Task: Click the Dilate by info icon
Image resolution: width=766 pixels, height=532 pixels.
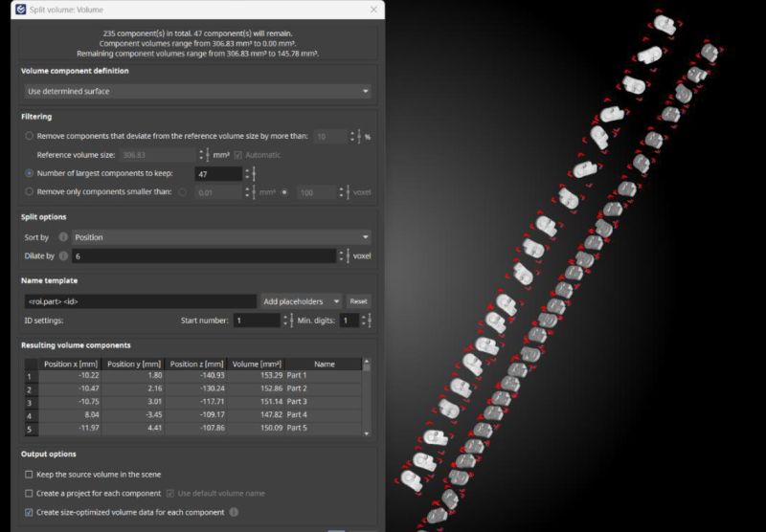Action: pyautogui.click(x=63, y=256)
